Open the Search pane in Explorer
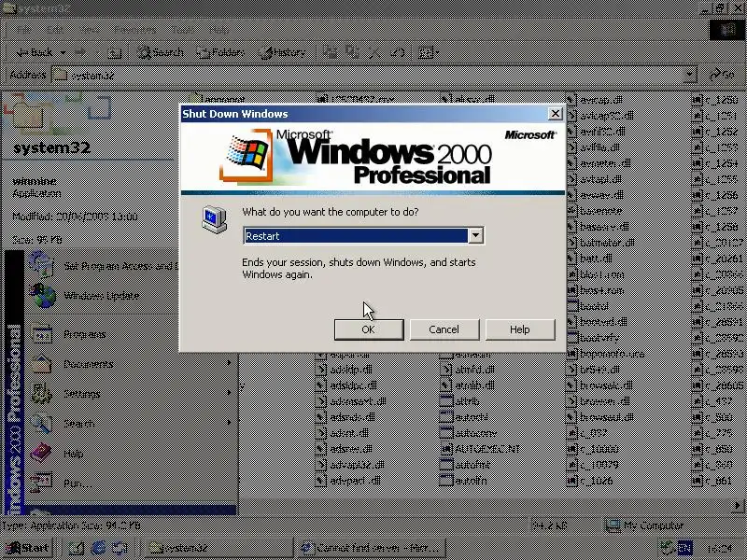The height and width of the screenshot is (560, 747). click(161, 52)
